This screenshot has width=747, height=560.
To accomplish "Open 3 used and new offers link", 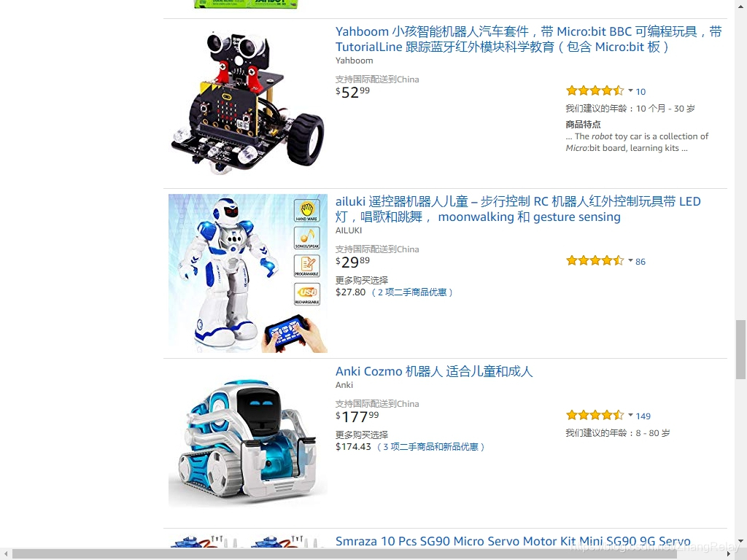I will tap(430, 447).
